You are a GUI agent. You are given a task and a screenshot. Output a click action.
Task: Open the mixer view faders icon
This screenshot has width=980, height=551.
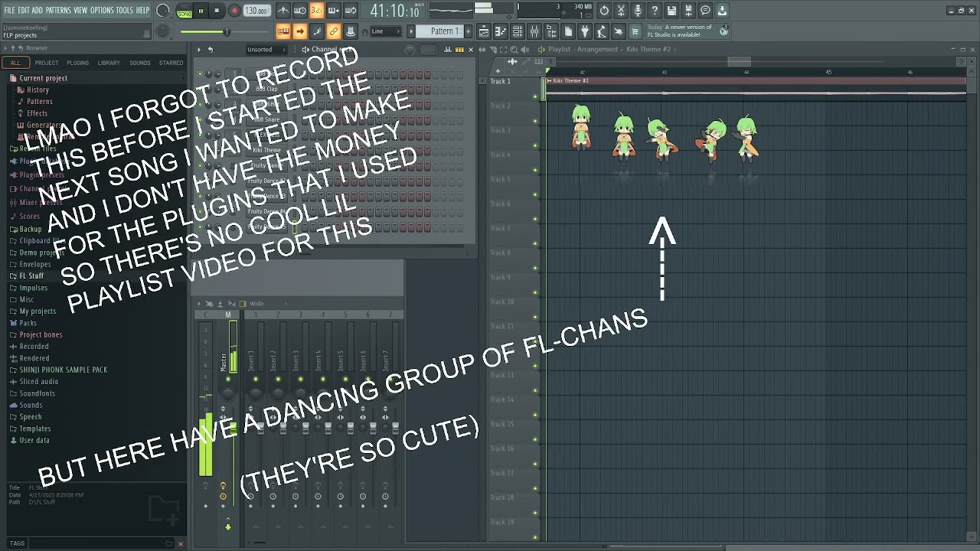point(534,31)
